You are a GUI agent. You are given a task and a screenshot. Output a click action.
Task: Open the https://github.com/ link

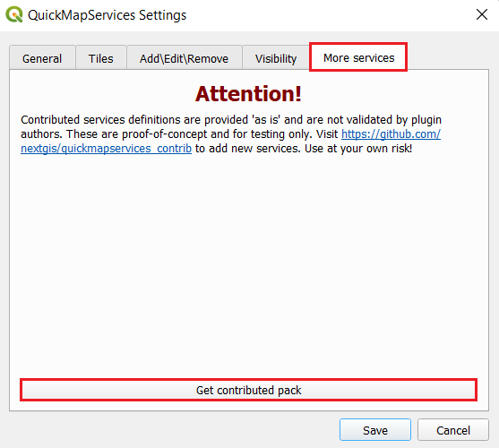tap(391, 134)
